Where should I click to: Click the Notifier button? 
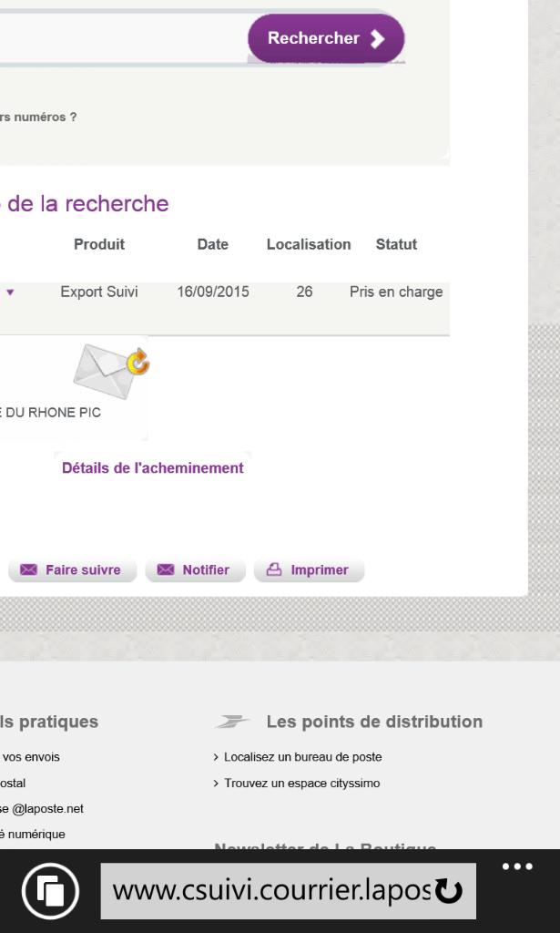point(195,570)
